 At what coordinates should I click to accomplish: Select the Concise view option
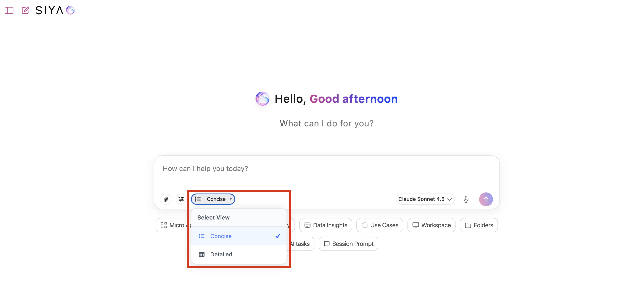(221, 236)
